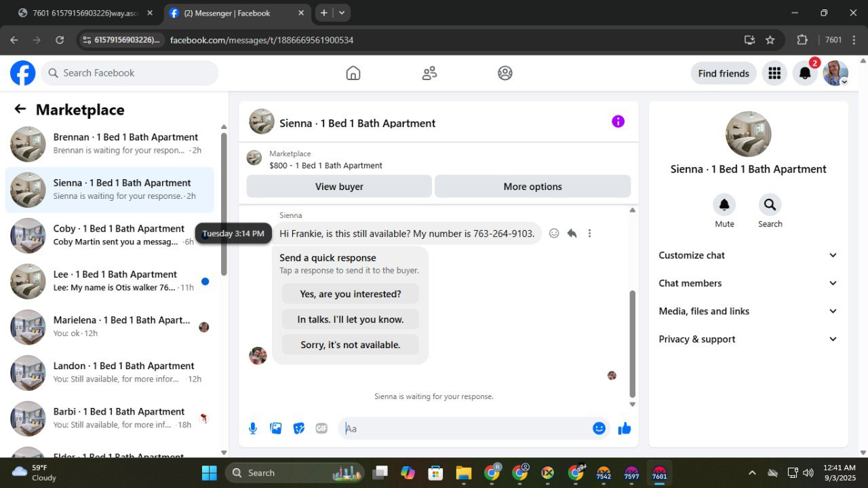Open the account profile picture menu
Viewport: 868px width, 488px height.
click(x=835, y=73)
